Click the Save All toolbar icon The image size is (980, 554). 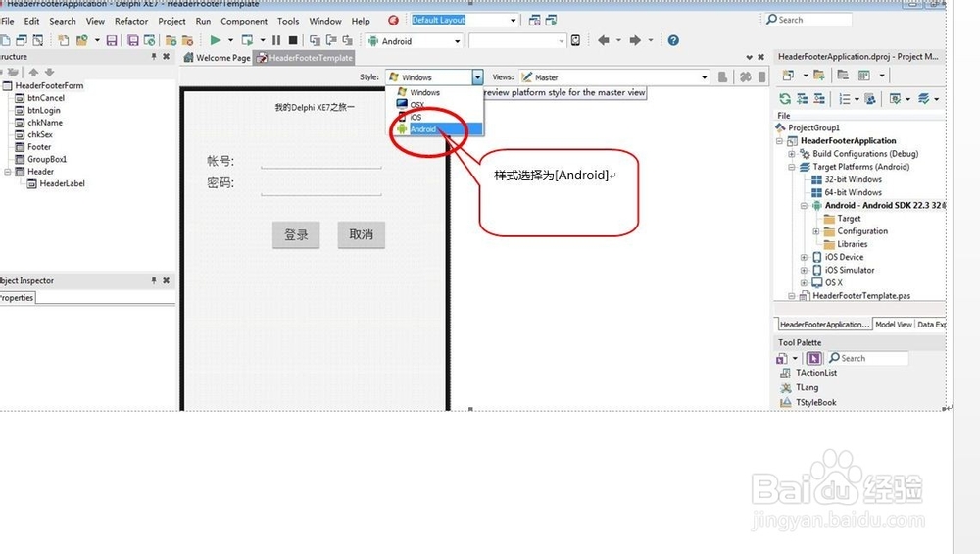click(133, 40)
